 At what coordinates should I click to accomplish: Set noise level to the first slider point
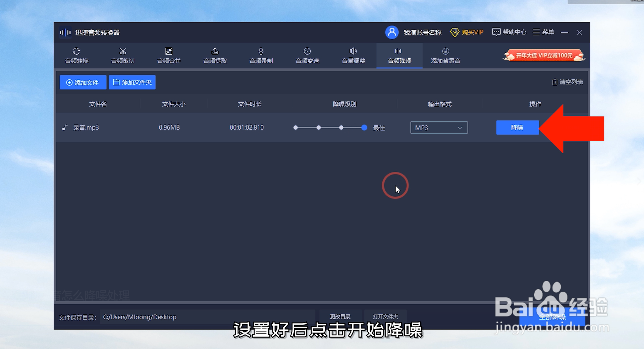(296, 128)
